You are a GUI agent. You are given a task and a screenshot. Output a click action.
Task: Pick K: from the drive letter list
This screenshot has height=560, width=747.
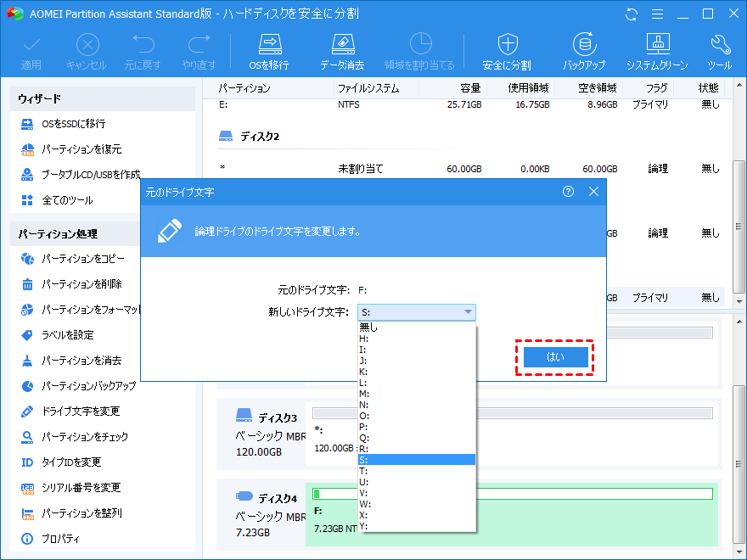[x=417, y=372]
